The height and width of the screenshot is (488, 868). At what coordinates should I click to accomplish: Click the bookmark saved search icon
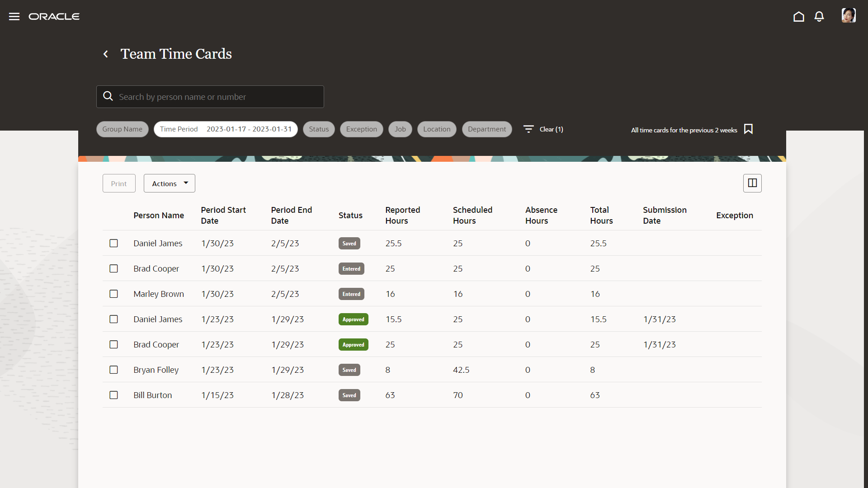pos(748,129)
